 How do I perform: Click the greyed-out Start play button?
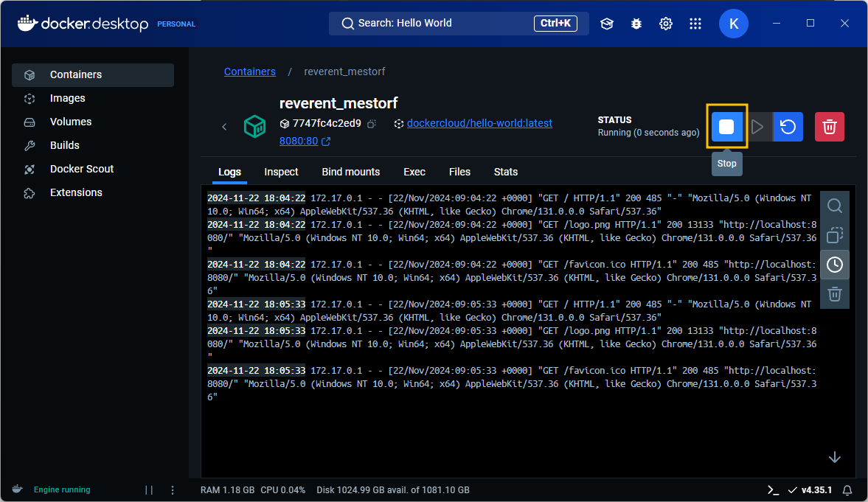(757, 127)
